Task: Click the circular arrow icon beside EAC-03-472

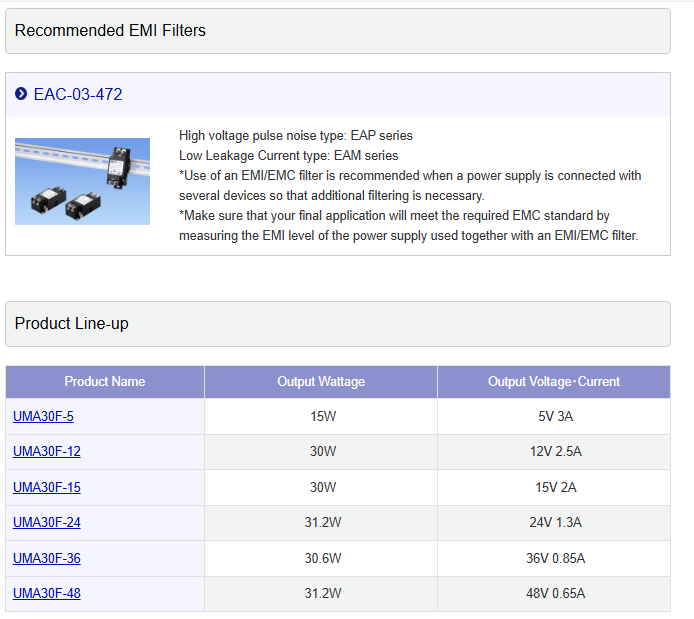Action: pos(21,94)
